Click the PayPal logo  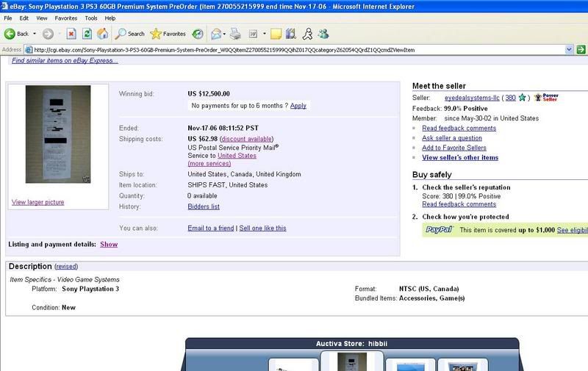pyautogui.click(x=439, y=229)
